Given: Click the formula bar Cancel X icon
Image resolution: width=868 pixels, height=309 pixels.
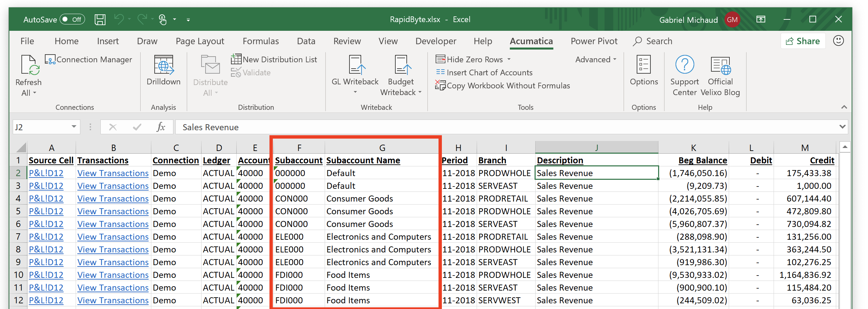Looking at the screenshot, I should click(112, 127).
